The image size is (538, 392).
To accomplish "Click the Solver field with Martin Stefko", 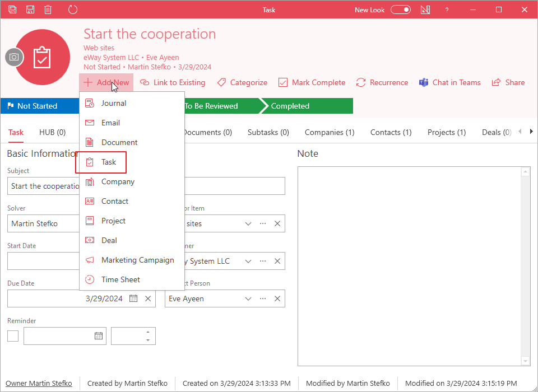I will click(43, 223).
